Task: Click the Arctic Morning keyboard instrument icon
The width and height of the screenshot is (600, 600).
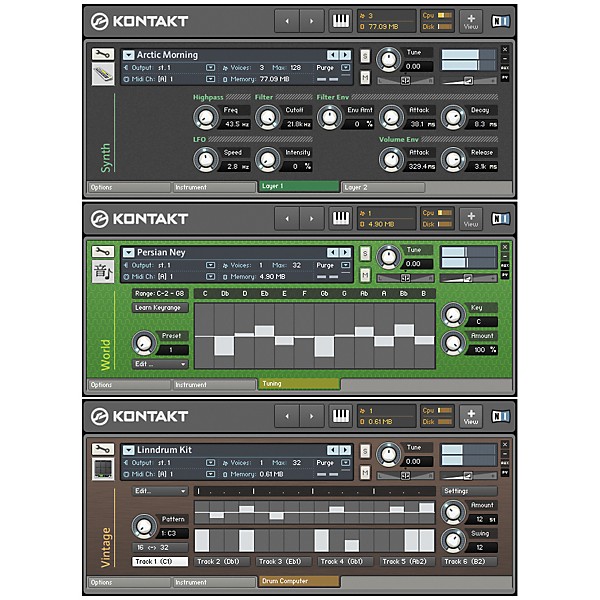Action: click(103, 74)
